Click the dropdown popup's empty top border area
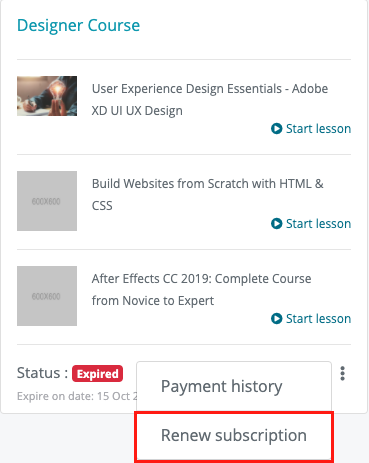The image size is (369, 463). point(234,363)
